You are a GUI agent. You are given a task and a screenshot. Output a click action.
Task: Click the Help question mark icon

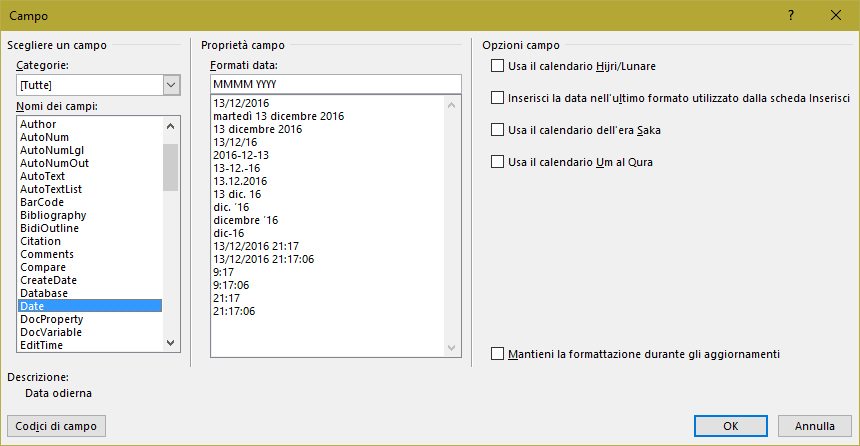(x=790, y=15)
